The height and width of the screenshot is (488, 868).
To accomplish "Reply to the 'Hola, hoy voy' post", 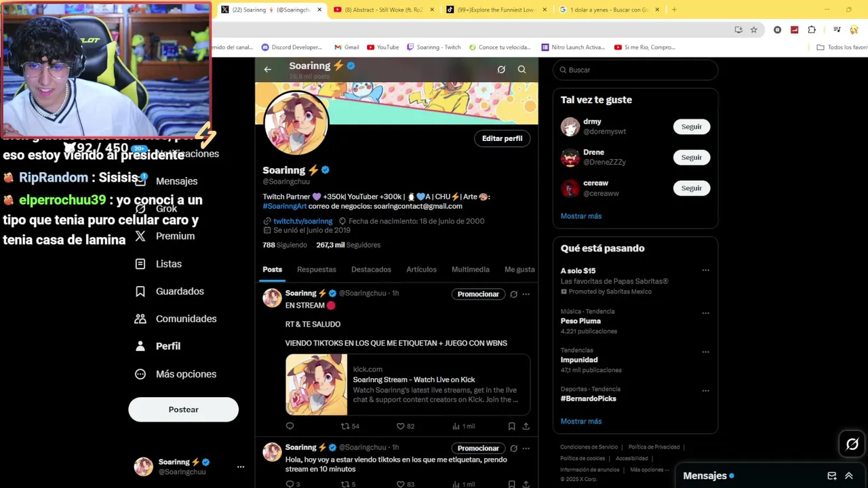I will click(x=292, y=484).
